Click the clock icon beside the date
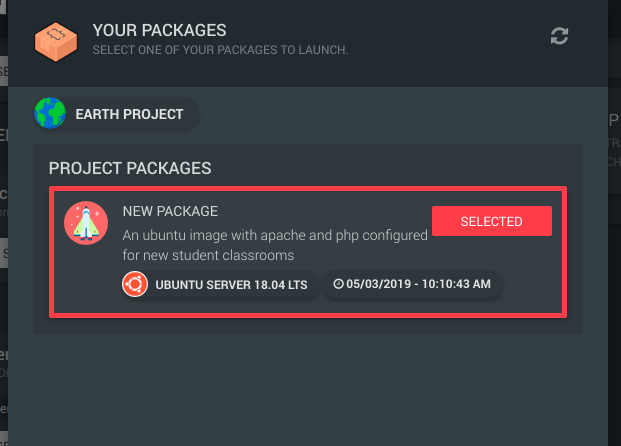621x446 pixels. click(x=338, y=284)
